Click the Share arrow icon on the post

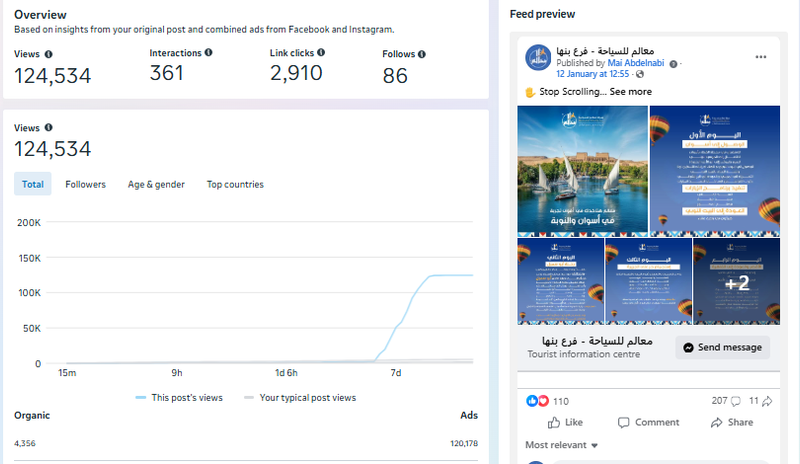pyautogui.click(x=716, y=422)
